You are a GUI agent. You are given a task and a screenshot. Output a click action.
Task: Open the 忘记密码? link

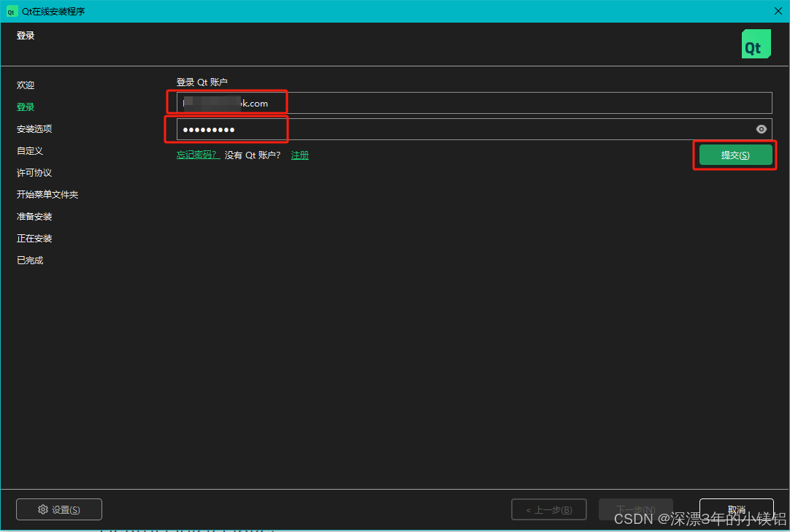(x=198, y=155)
